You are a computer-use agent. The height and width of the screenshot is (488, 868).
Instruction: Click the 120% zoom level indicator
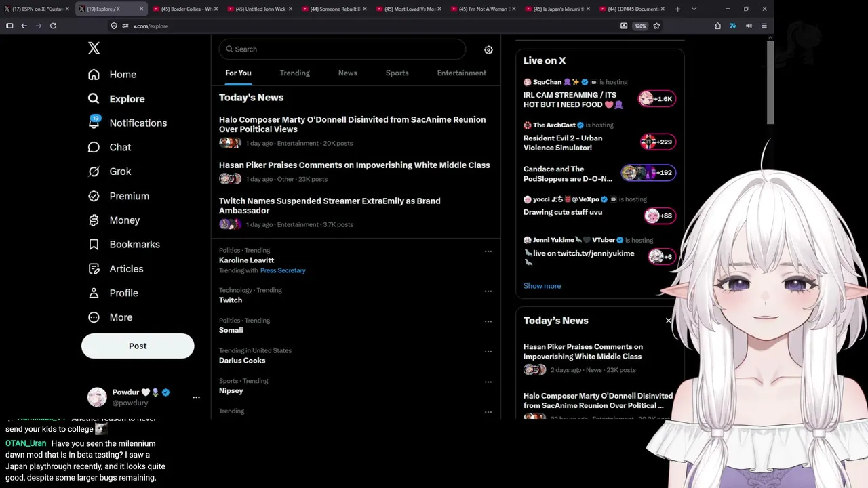640,26
